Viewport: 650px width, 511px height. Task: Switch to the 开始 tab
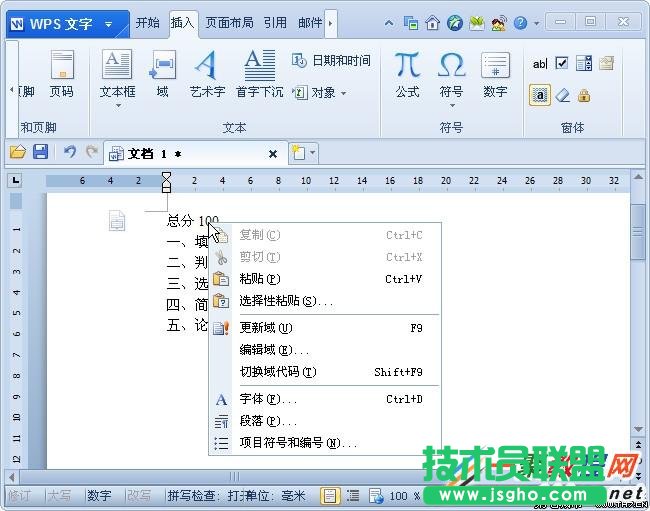148,23
